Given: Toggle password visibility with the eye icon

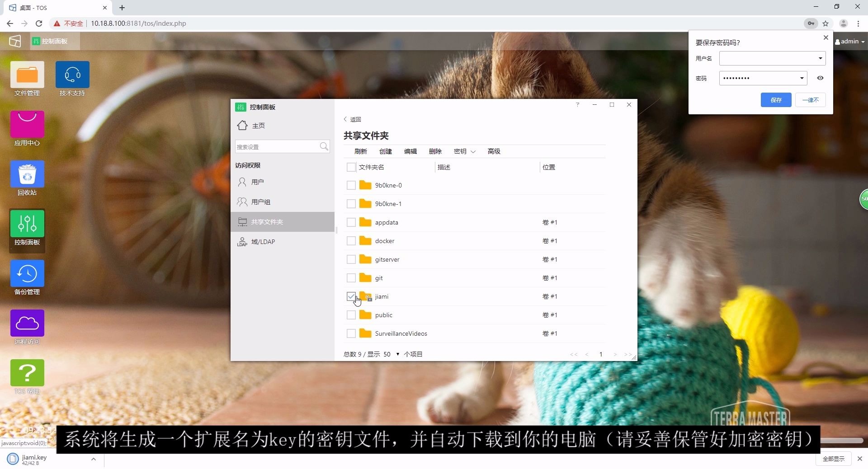Looking at the screenshot, I should click(820, 78).
